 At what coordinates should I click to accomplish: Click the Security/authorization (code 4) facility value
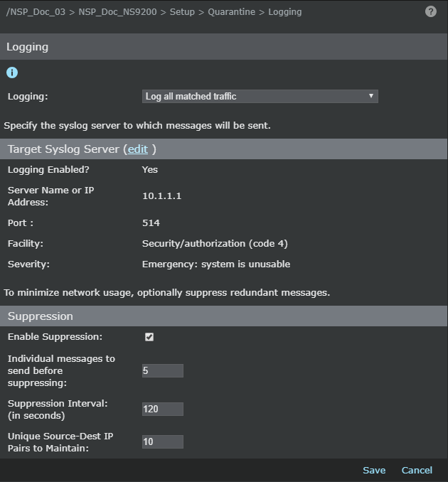tap(215, 243)
